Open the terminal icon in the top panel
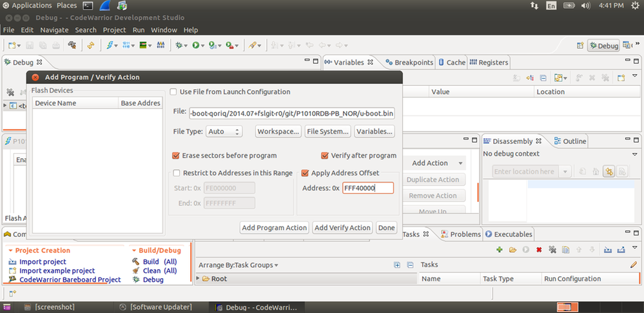 [88, 6]
